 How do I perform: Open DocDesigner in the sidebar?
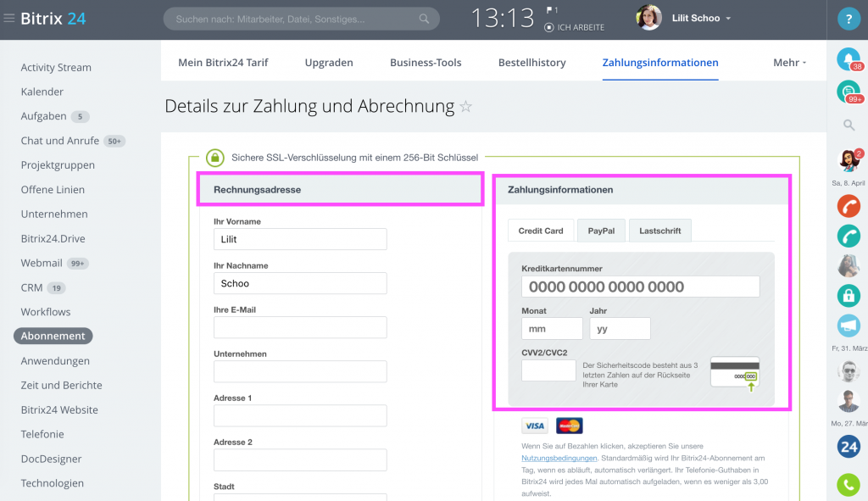tap(51, 459)
